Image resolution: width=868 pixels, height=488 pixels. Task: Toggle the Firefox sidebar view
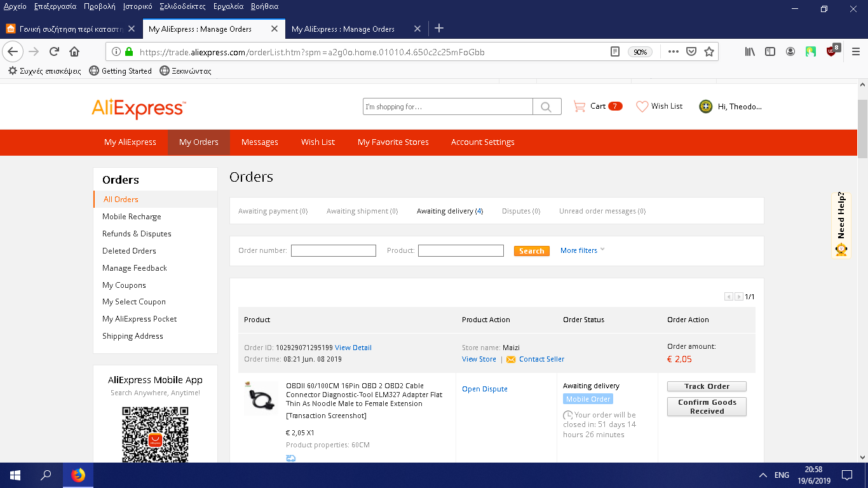tap(770, 52)
